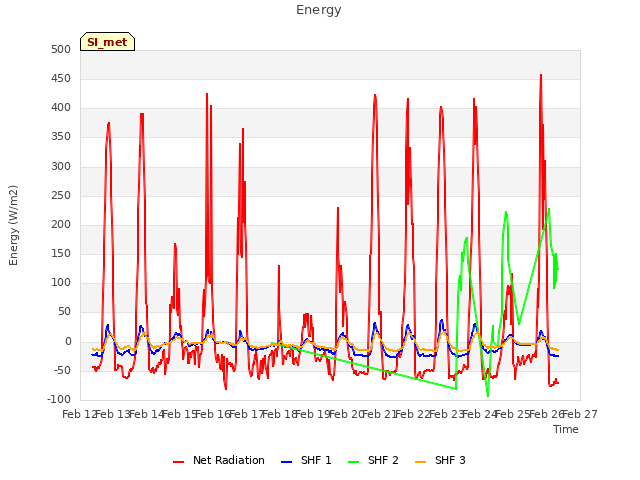Click the red Net Radiation legend swatch
Viewport: 640px width, 480px height.
(x=178, y=462)
